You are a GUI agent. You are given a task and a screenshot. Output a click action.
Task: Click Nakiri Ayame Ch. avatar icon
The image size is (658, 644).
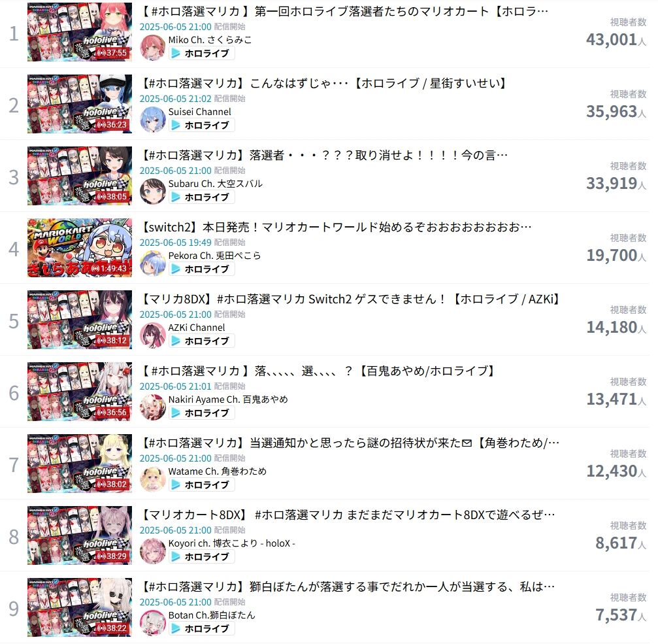153,407
